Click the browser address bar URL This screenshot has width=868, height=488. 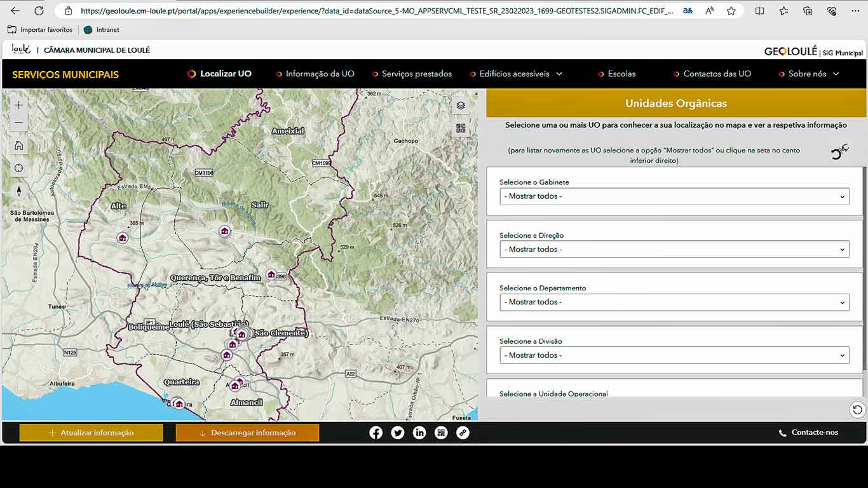pyautogui.click(x=377, y=11)
